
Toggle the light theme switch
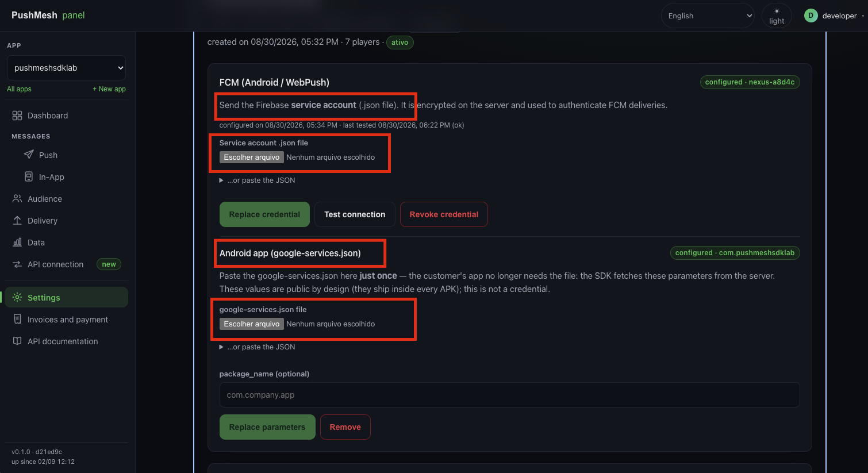coord(777,16)
